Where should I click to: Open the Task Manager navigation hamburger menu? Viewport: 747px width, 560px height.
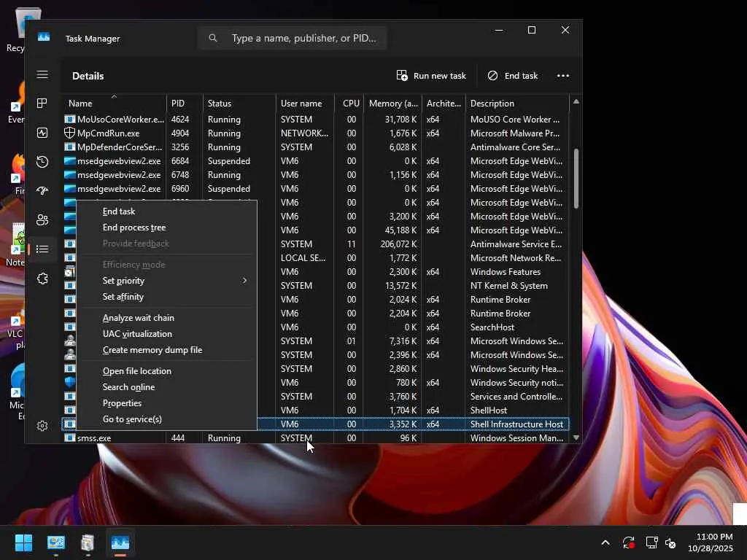point(42,75)
